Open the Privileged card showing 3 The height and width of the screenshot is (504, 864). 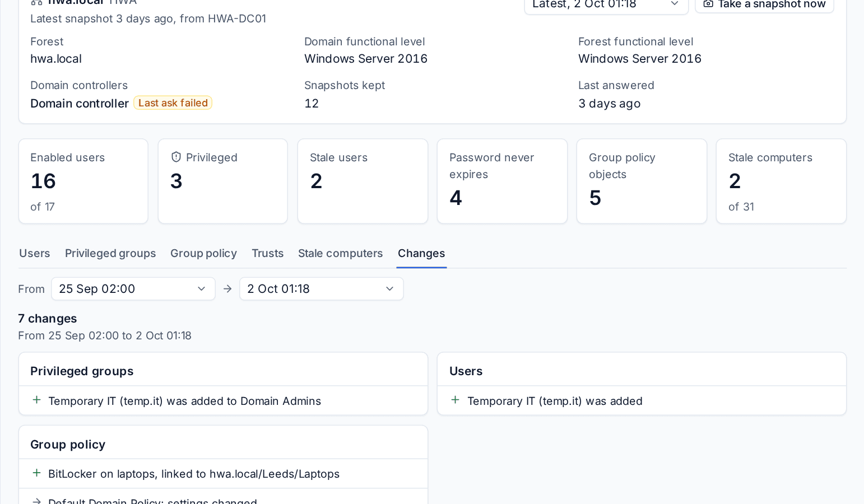click(x=223, y=181)
